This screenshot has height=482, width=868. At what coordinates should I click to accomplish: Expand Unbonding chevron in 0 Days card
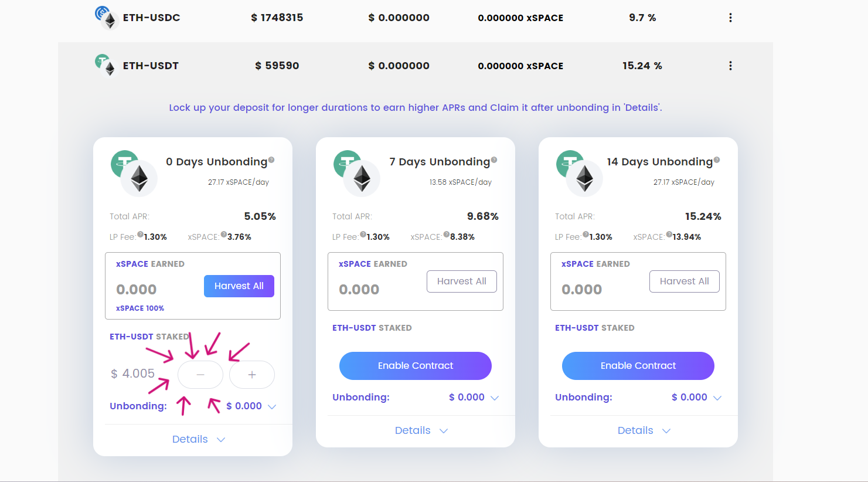click(272, 406)
